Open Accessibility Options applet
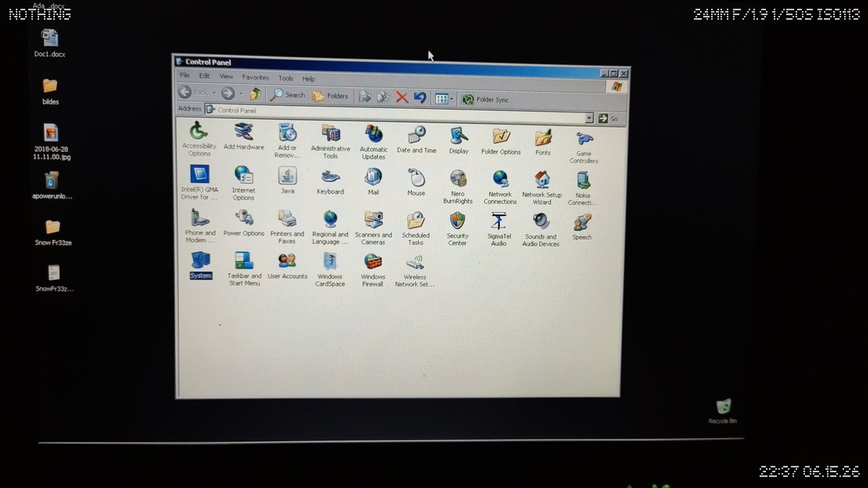 (x=199, y=140)
